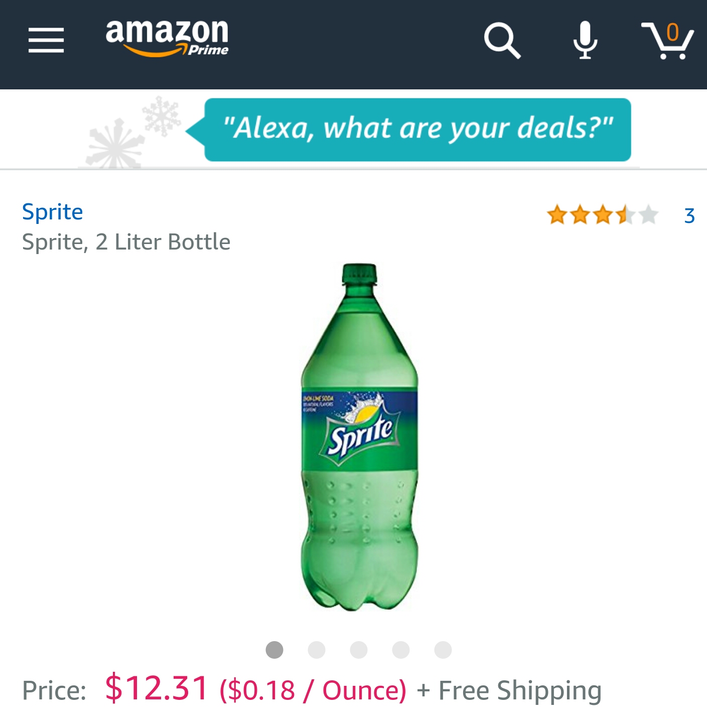Open the 3 customer reviews
Image resolution: width=707 pixels, height=728 pixels.
pos(689,216)
